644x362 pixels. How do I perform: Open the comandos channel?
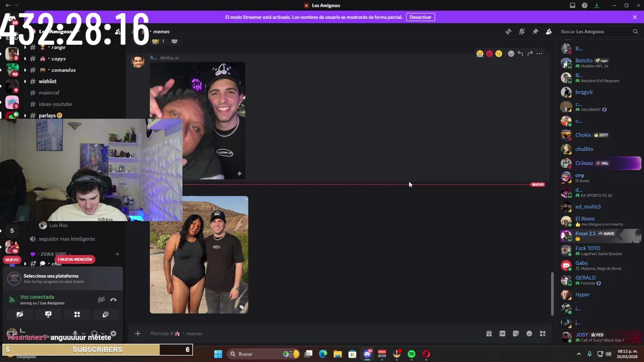[63, 70]
